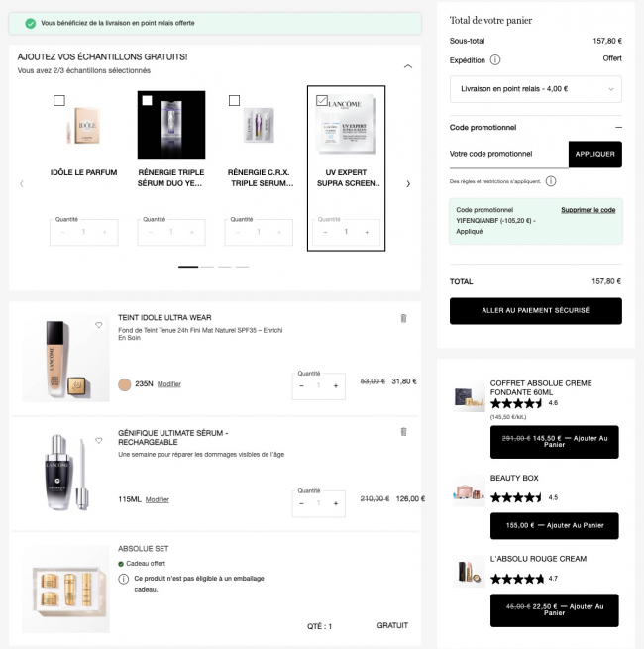
Task: Focus the promo code input field
Action: pos(507,154)
